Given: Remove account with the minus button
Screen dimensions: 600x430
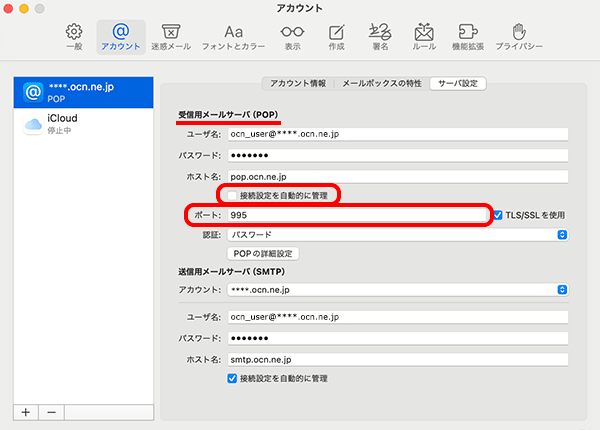Looking at the screenshot, I should click(x=51, y=412).
